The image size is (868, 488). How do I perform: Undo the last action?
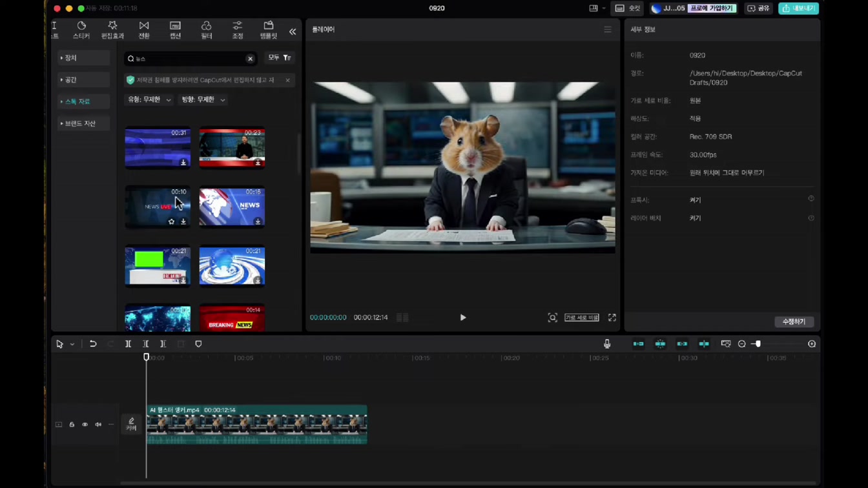pos(93,344)
